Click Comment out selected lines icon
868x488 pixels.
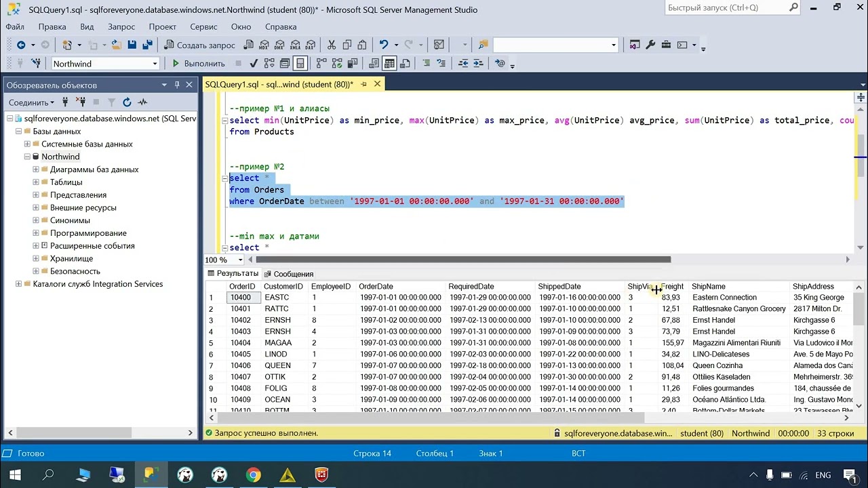click(427, 64)
